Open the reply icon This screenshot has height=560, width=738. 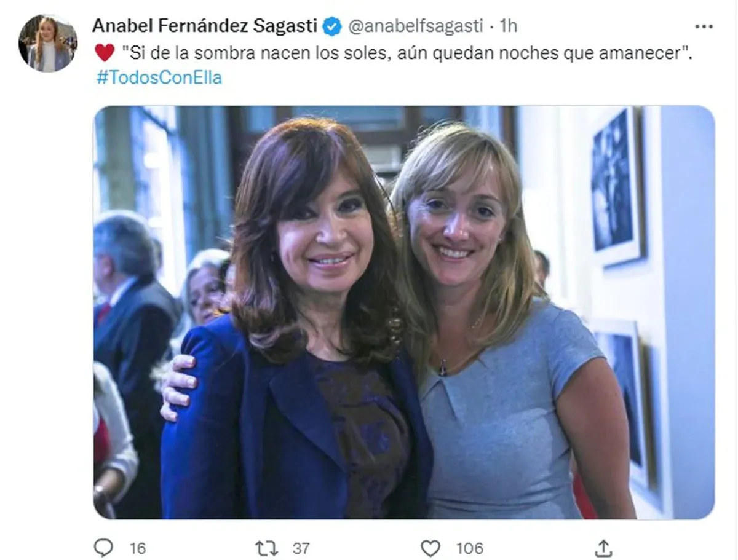click(103, 547)
